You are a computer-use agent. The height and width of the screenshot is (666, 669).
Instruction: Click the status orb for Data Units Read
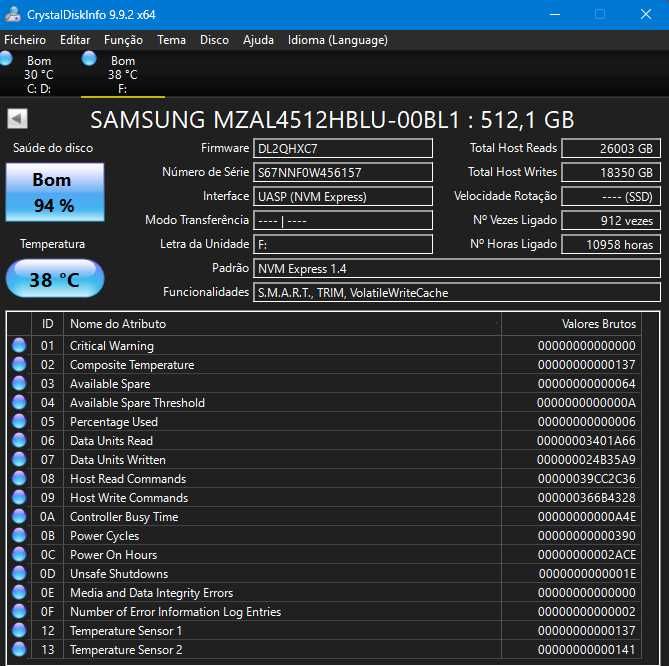[19, 440]
